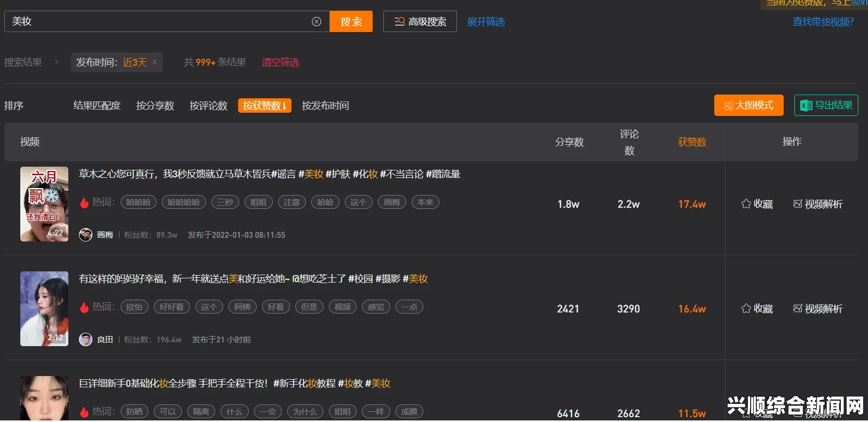Viewport: 868px width, 422px height.
Task: Click 导出结果 export button
Action: click(826, 105)
